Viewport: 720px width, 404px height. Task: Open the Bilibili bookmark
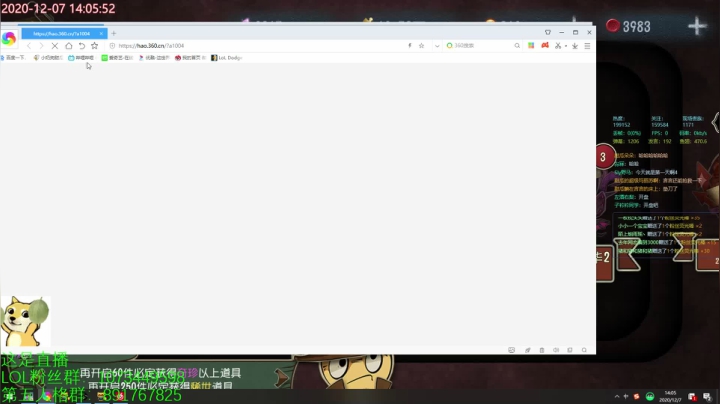click(x=81, y=58)
